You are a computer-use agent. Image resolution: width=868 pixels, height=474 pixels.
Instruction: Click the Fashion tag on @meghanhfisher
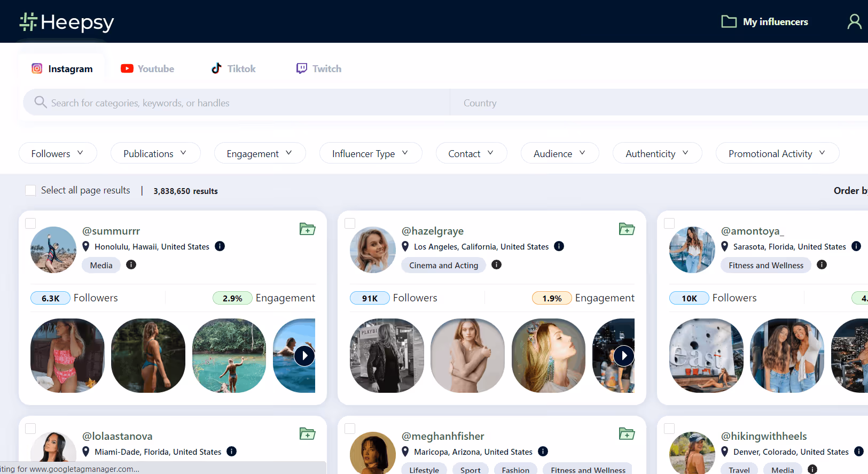pyautogui.click(x=515, y=469)
